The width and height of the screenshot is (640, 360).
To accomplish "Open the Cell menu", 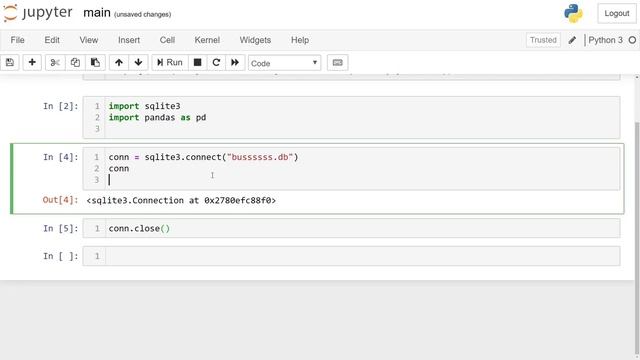I will click(167, 40).
